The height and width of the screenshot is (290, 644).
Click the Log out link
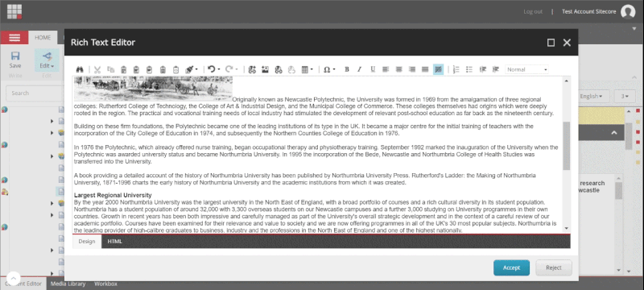click(533, 11)
